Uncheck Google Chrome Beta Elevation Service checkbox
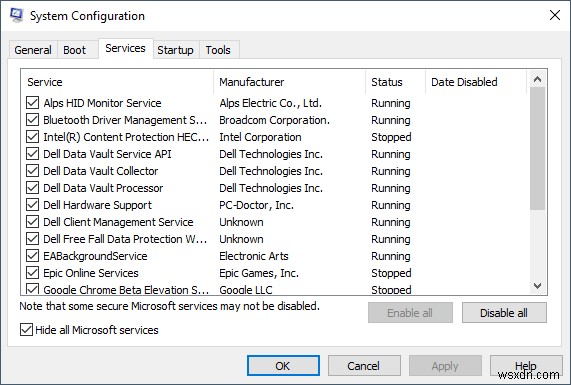The height and width of the screenshot is (385, 571). point(32,289)
